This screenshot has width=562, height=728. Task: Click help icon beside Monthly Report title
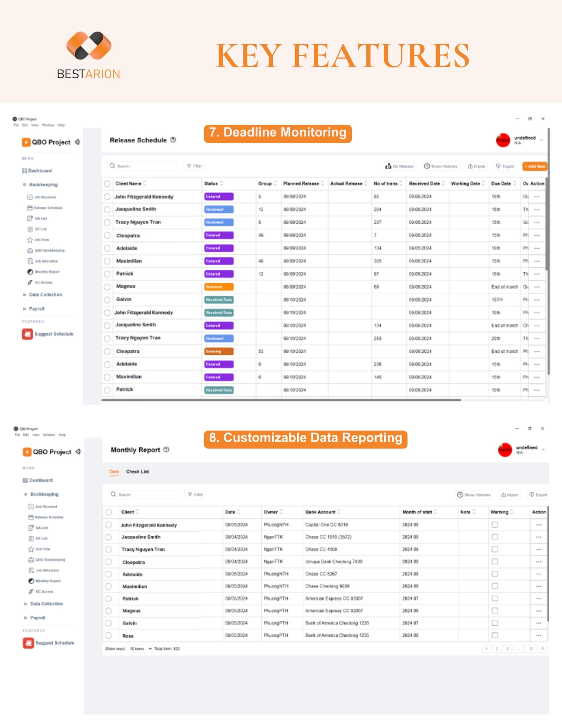click(x=166, y=450)
